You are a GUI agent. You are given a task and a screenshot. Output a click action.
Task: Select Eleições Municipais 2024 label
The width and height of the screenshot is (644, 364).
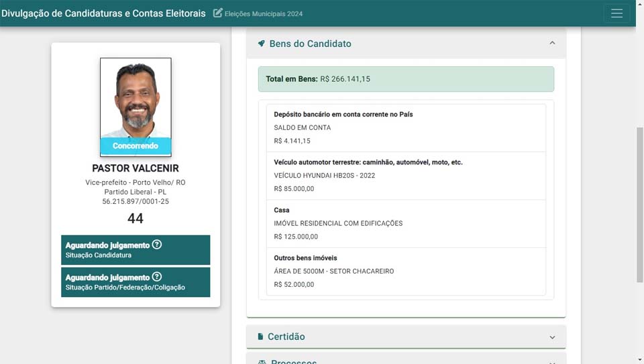coord(264,14)
